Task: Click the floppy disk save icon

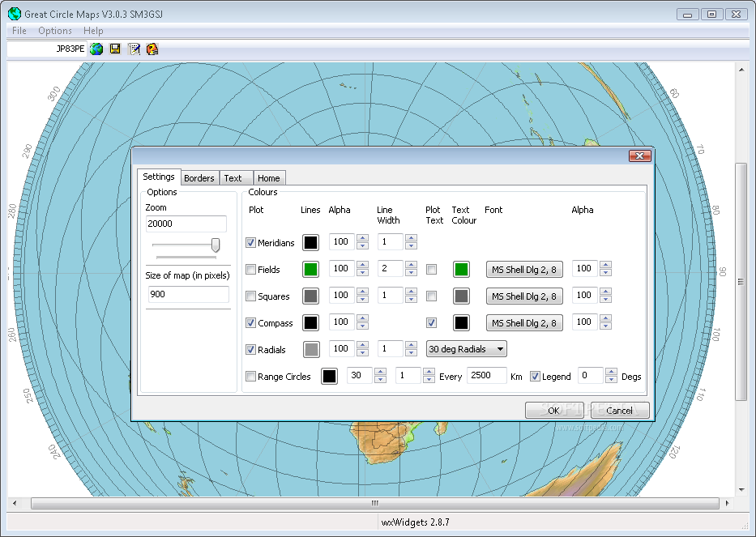Action: pos(115,49)
